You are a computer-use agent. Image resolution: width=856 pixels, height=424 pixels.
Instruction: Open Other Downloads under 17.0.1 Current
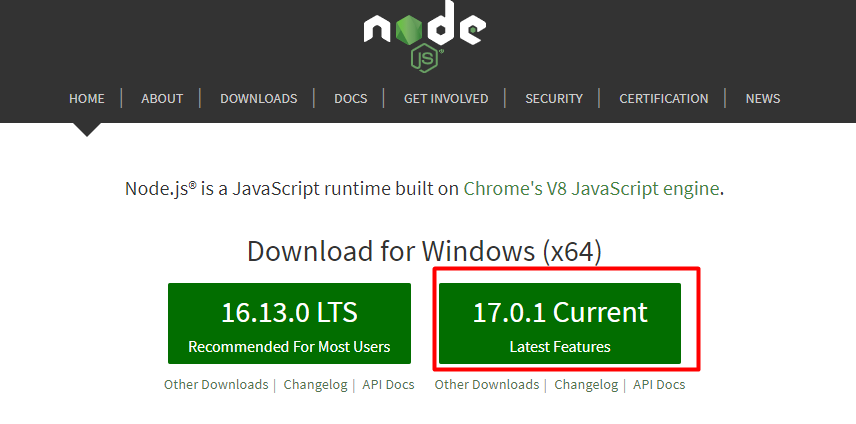(x=487, y=385)
